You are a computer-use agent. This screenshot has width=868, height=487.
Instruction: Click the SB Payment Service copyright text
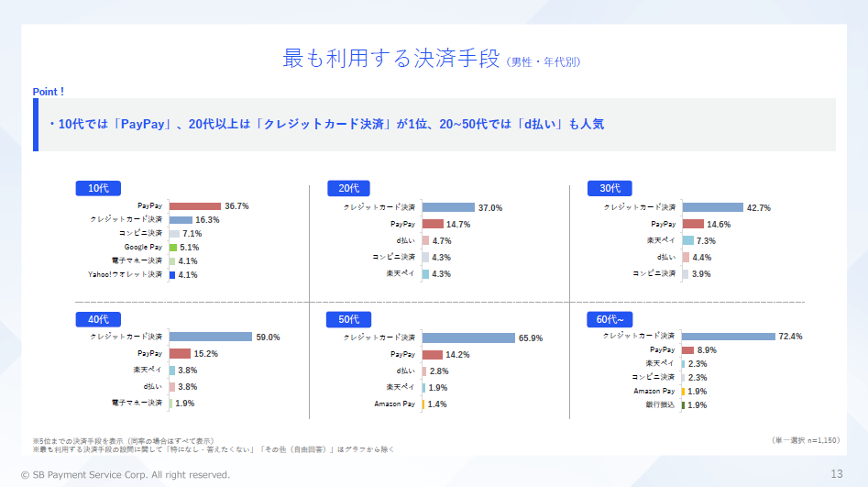118,475
